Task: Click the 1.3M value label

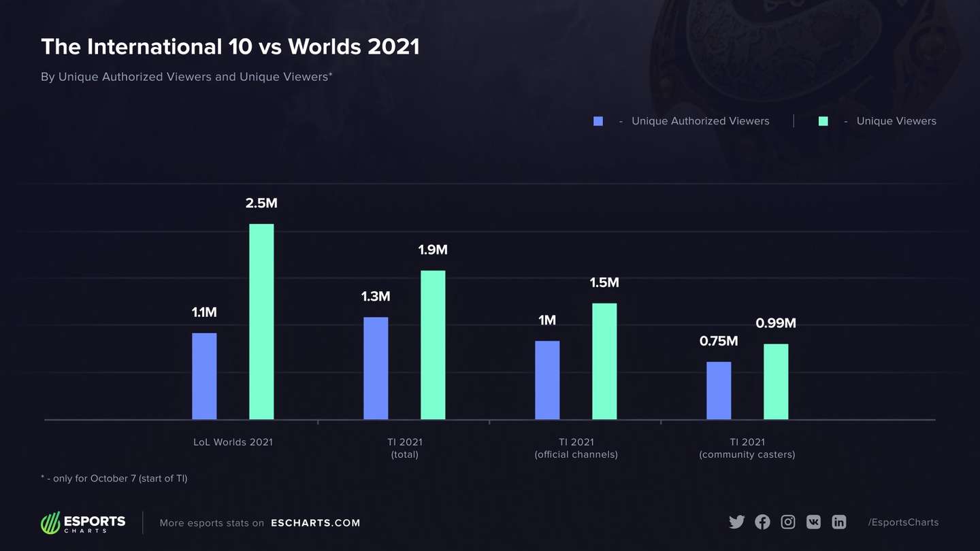Action: pos(376,297)
